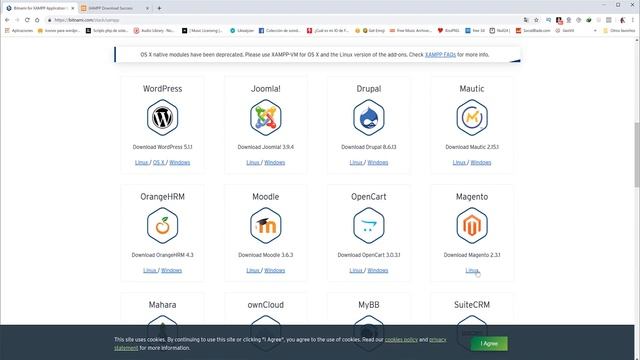Click the page vertical scrollbar thumb
This screenshot has width=640, height=360.
[x=637, y=155]
